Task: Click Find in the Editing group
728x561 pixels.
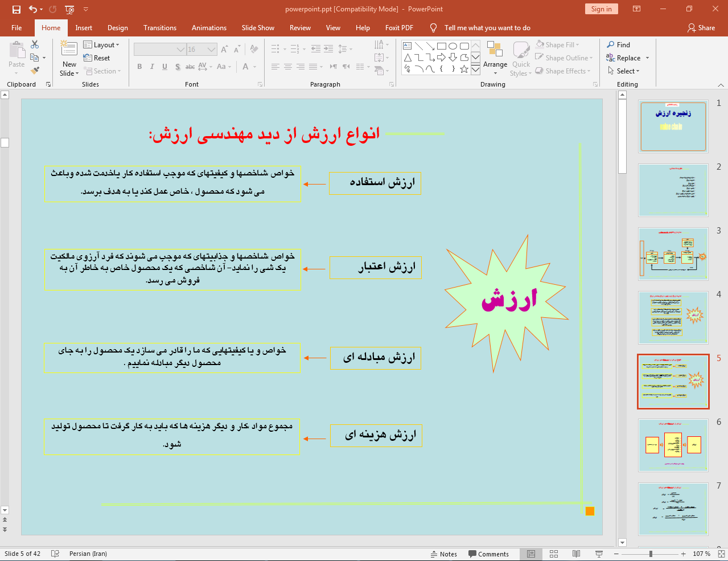Action: pos(619,44)
